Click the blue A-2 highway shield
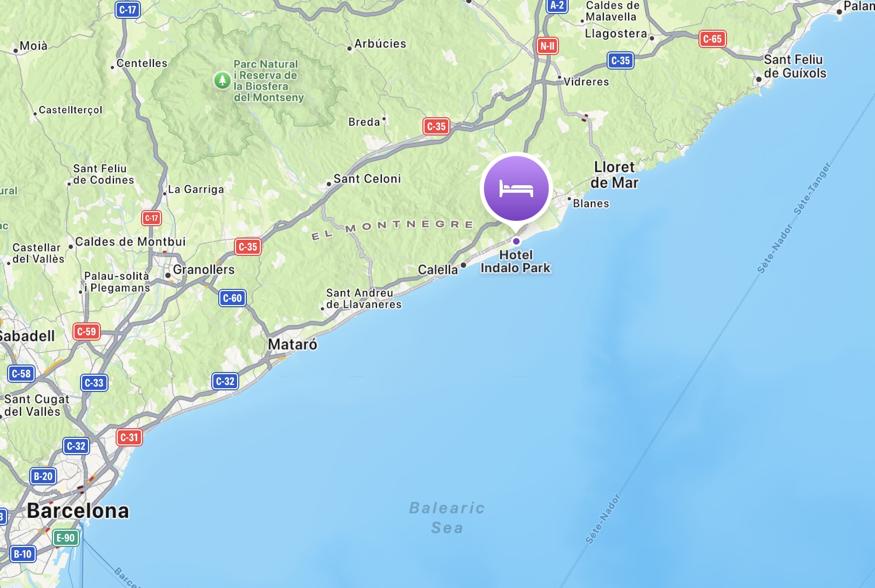 557,6
